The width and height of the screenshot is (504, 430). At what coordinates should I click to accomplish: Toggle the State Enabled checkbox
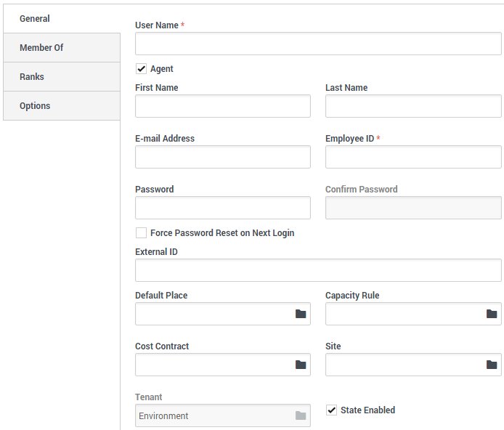(x=332, y=410)
